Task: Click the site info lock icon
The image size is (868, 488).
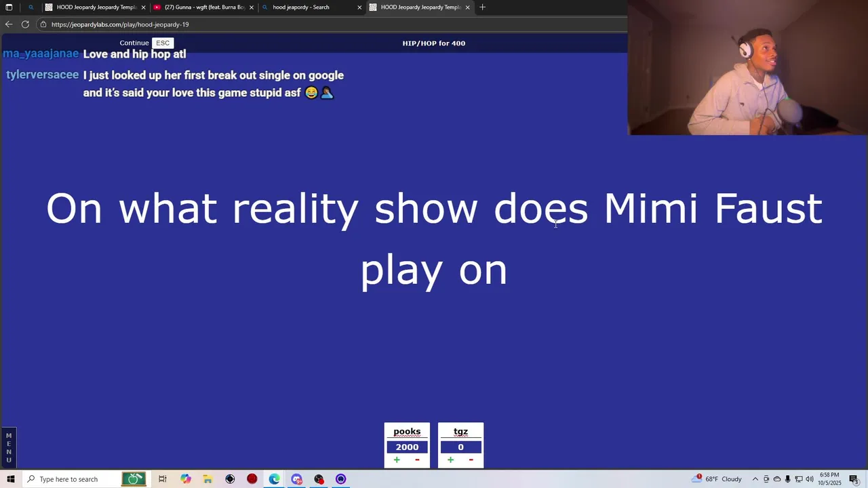Action: click(43, 24)
